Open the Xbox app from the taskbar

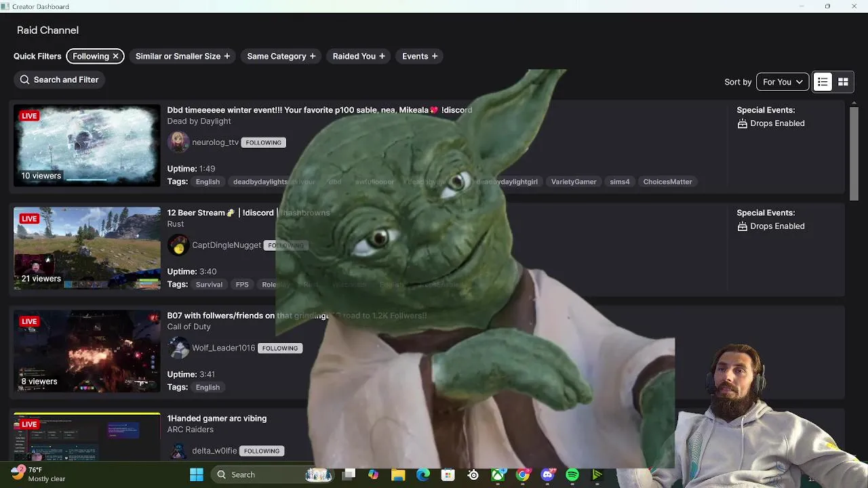point(498,474)
